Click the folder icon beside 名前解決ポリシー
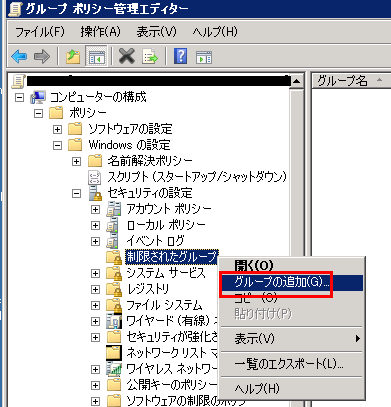 (95, 161)
